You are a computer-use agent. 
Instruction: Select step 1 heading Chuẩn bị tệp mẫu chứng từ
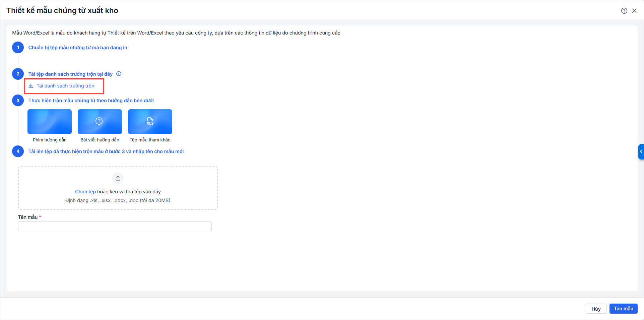(78, 48)
